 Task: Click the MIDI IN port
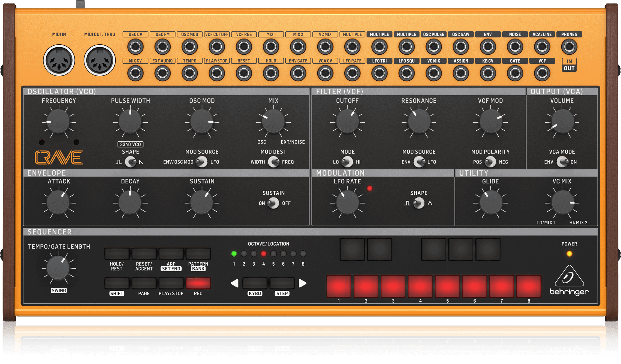(59, 60)
